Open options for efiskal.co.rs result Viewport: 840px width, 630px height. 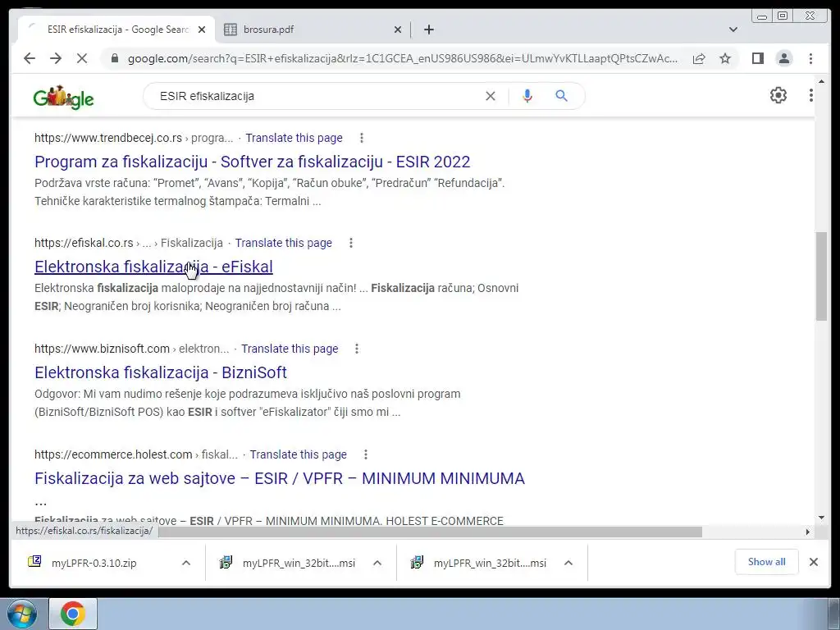pyautogui.click(x=351, y=243)
